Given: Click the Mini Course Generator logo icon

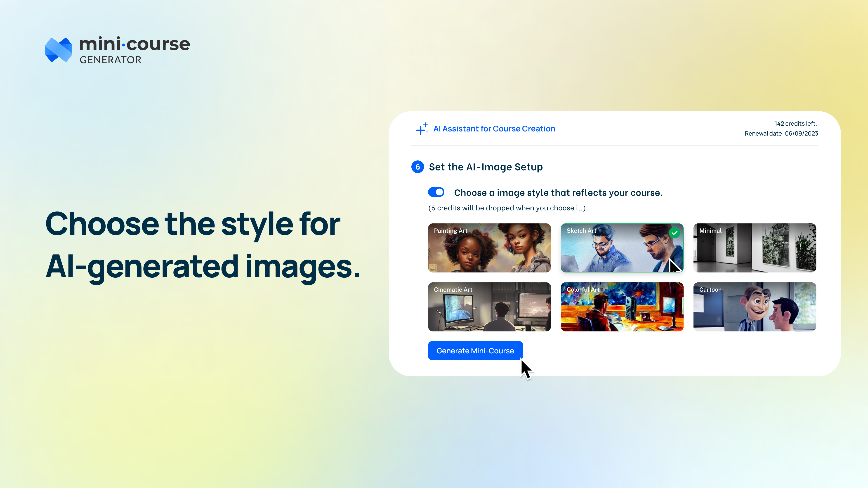Looking at the screenshot, I should pos(59,50).
